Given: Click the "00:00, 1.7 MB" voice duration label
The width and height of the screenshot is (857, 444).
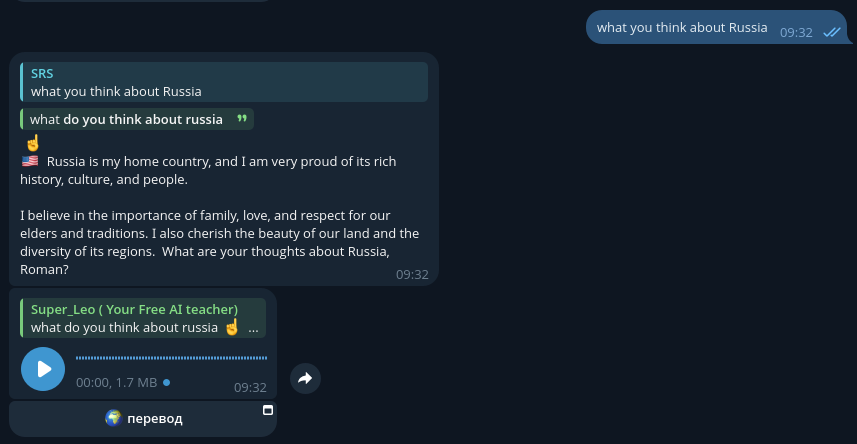Looking at the screenshot, I should coord(116,382).
